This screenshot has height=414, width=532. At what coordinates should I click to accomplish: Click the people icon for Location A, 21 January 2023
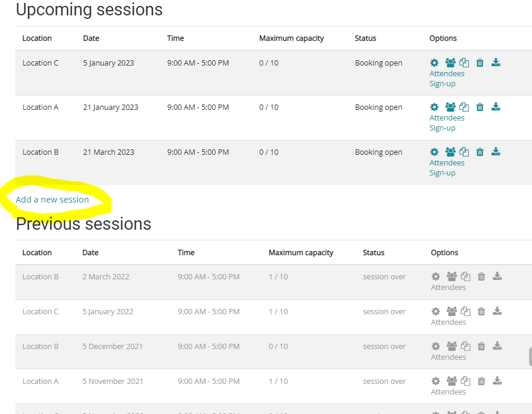450,107
